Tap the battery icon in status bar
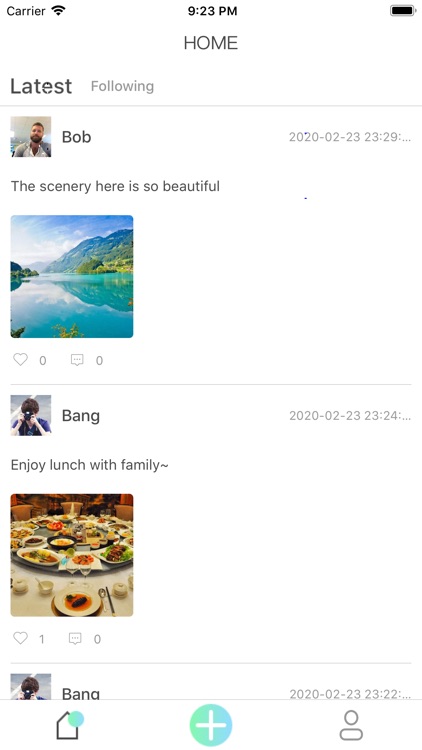The height and width of the screenshot is (750, 422). (x=403, y=11)
